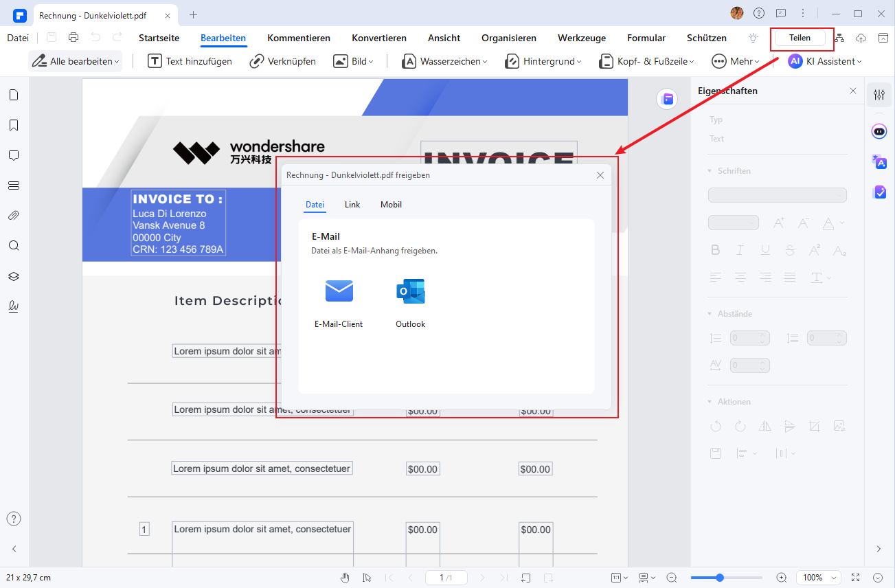Click the zoom out minus icon

click(x=672, y=578)
